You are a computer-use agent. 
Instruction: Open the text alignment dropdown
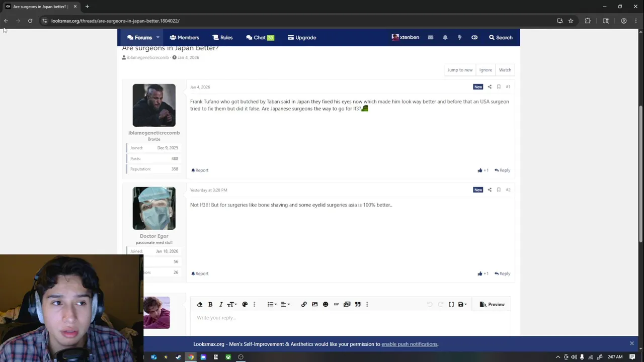285,304
